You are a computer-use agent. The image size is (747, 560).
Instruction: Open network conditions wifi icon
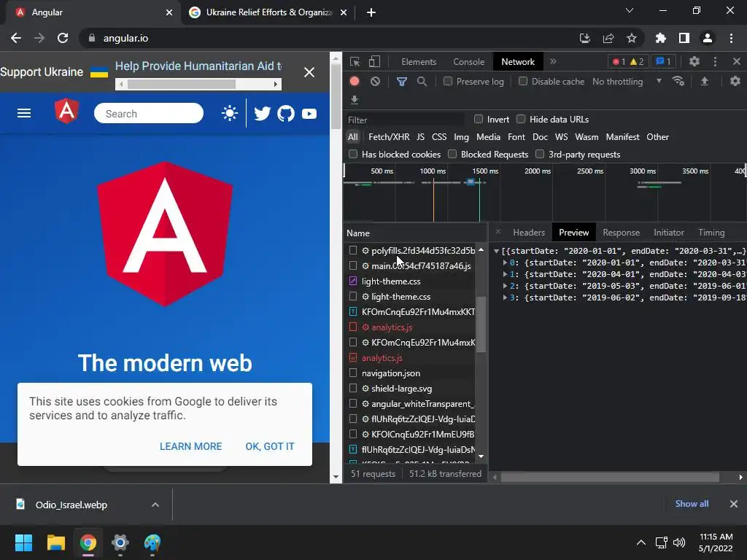(x=678, y=82)
